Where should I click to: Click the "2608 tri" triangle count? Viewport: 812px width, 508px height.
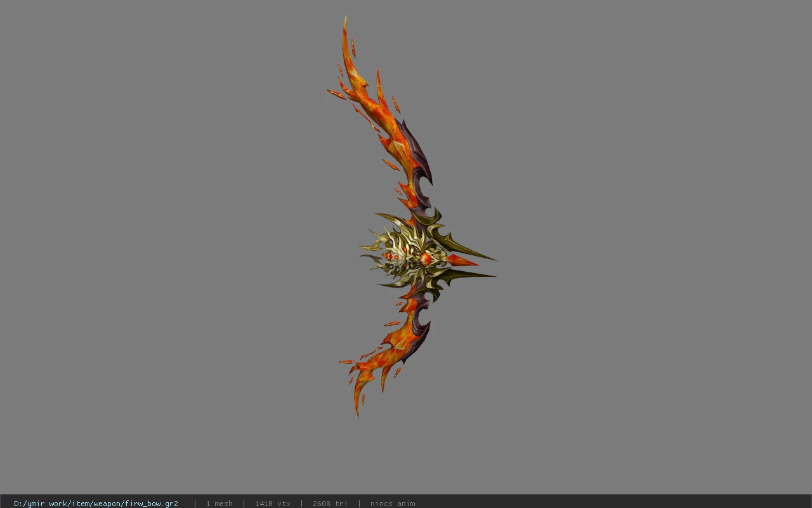pyautogui.click(x=330, y=504)
